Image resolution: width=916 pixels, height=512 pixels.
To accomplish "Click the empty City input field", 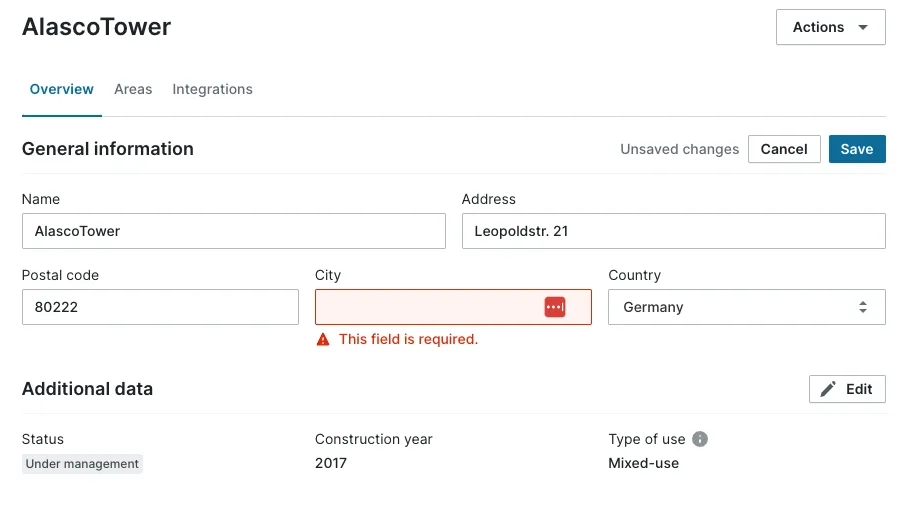I will 425,307.
